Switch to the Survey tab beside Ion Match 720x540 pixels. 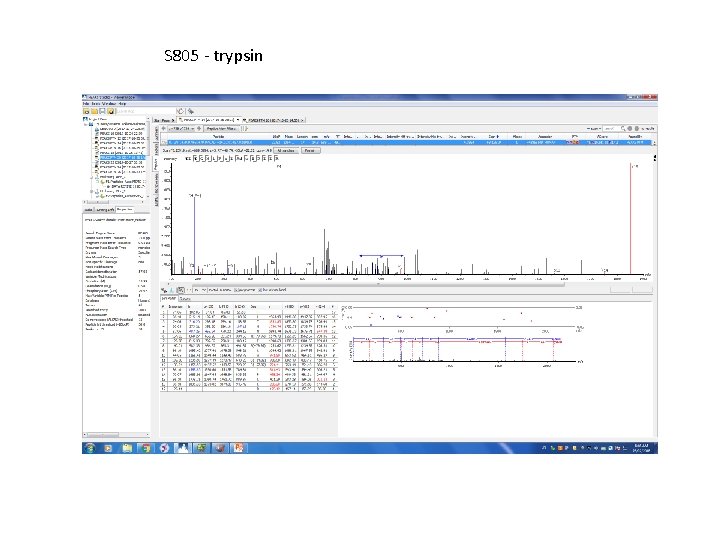click(x=185, y=298)
